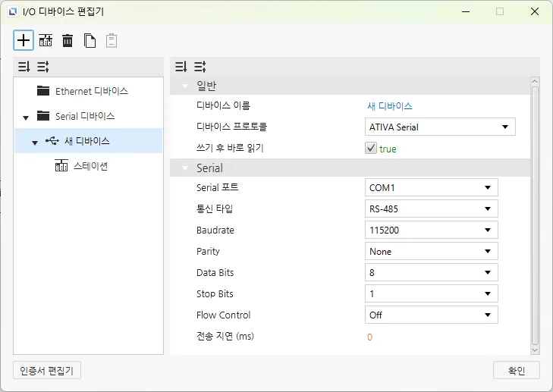Open the Flow Control dropdown
Viewport: 553px width, 392px height.
(x=431, y=315)
